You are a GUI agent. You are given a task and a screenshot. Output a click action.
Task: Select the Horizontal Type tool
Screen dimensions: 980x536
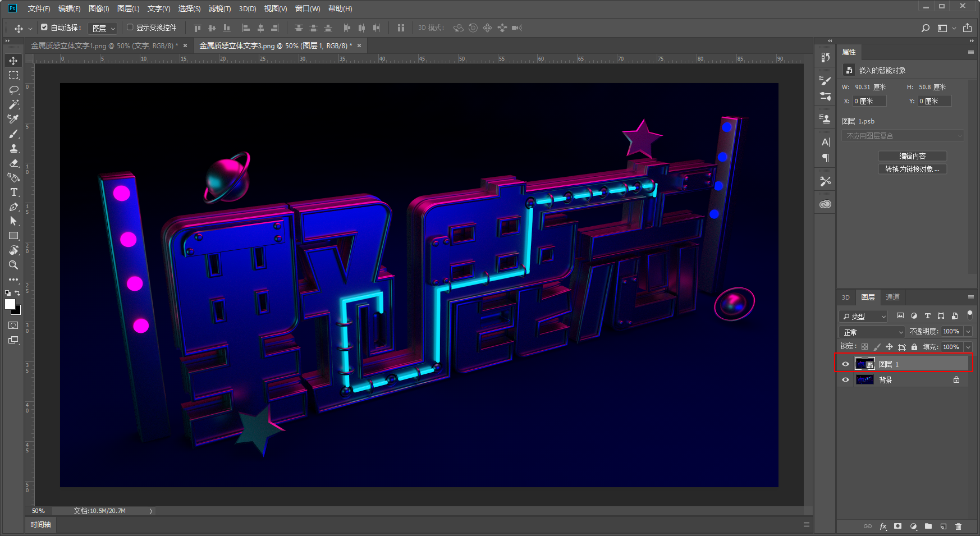pos(13,192)
